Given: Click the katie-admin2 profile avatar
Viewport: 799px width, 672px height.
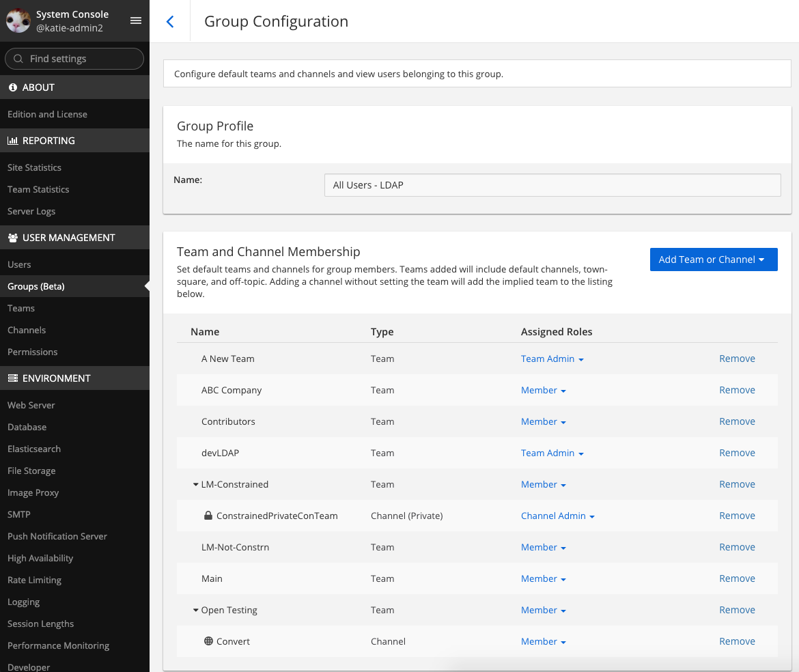Looking at the screenshot, I should 18,20.
